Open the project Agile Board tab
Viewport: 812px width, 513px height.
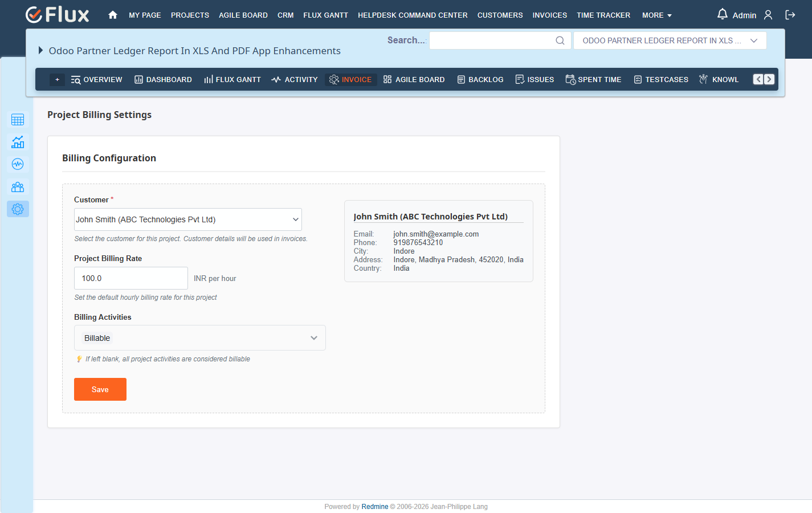[414, 80]
